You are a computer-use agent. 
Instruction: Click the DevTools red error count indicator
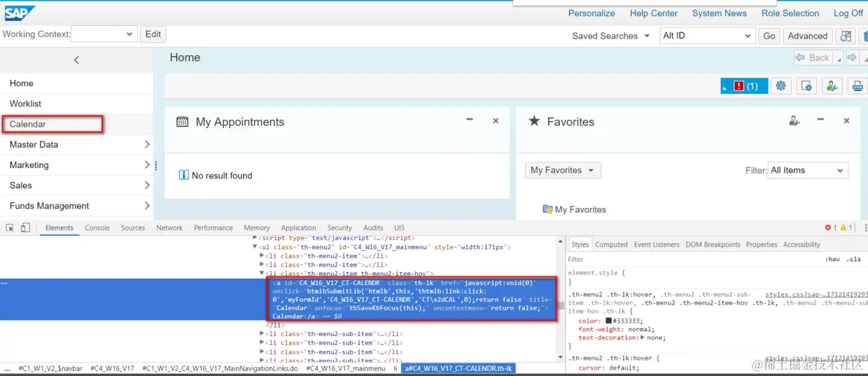point(831,228)
